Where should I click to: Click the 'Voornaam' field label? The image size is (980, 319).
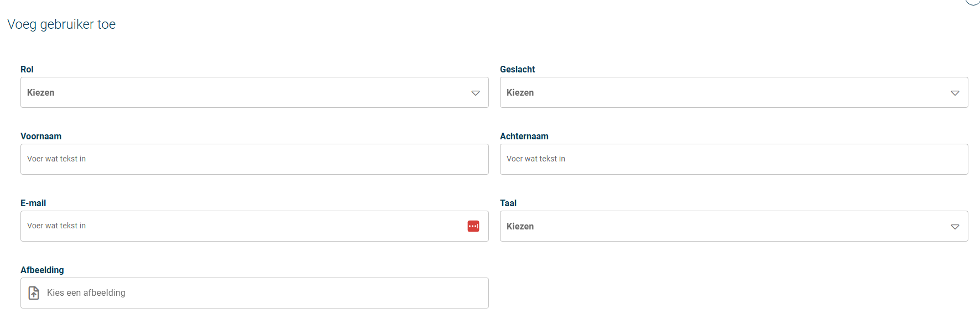coord(41,136)
